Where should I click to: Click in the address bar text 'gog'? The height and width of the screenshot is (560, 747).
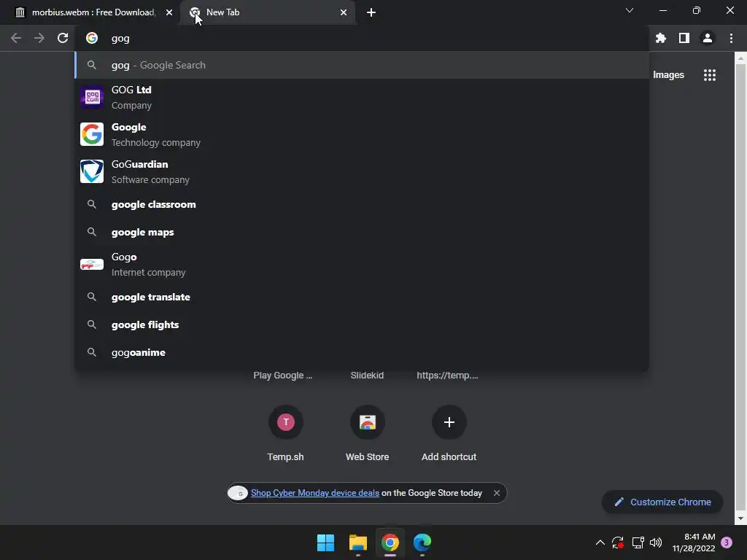pyautogui.click(x=120, y=39)
